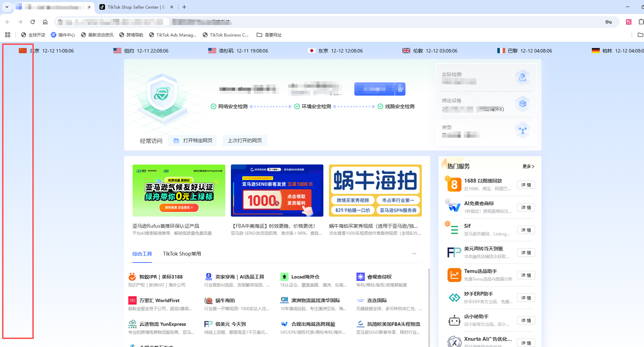Open the TikTok Business Center bookmark
The width and height of the screenshot is (644, 347).
click(226, 35)
